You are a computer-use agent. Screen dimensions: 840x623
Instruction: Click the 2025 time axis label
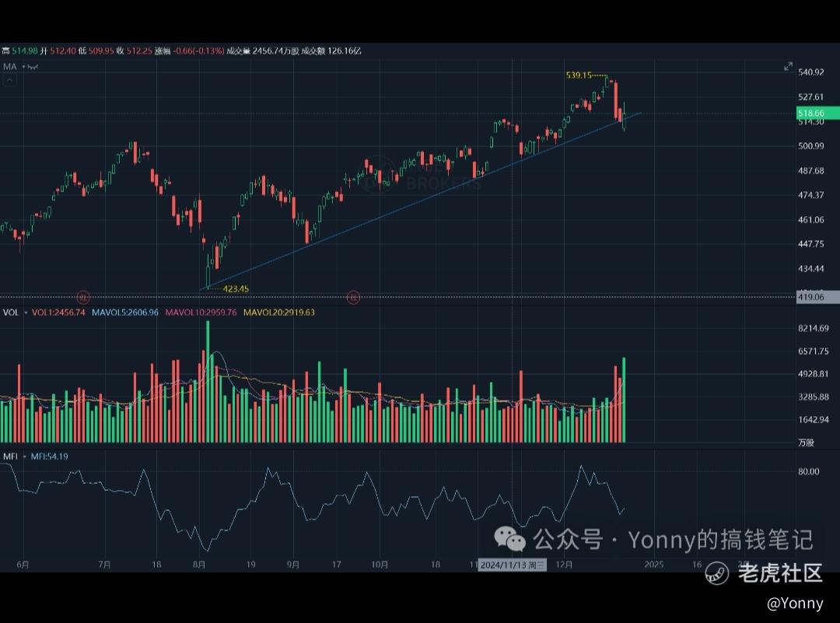tap(653, 565)
